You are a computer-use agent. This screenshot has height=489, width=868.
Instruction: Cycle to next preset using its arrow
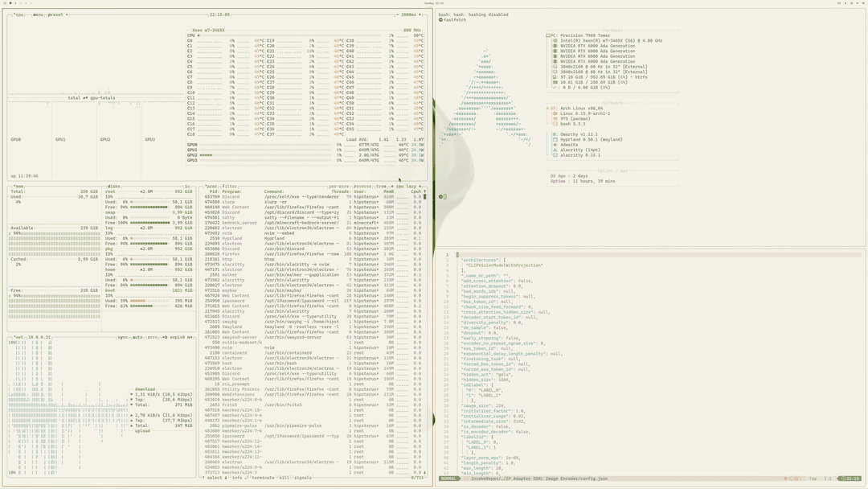66,14
